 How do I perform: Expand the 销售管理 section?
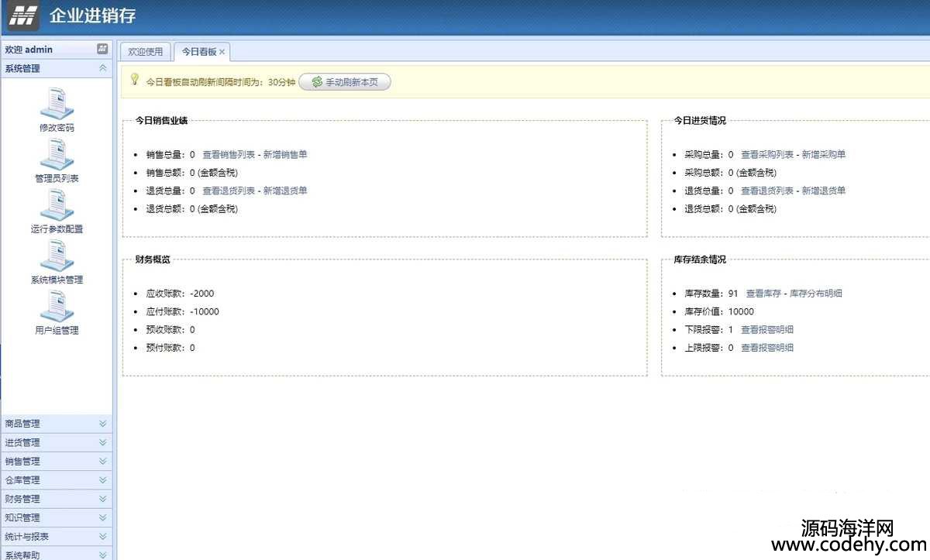point(102,461)
